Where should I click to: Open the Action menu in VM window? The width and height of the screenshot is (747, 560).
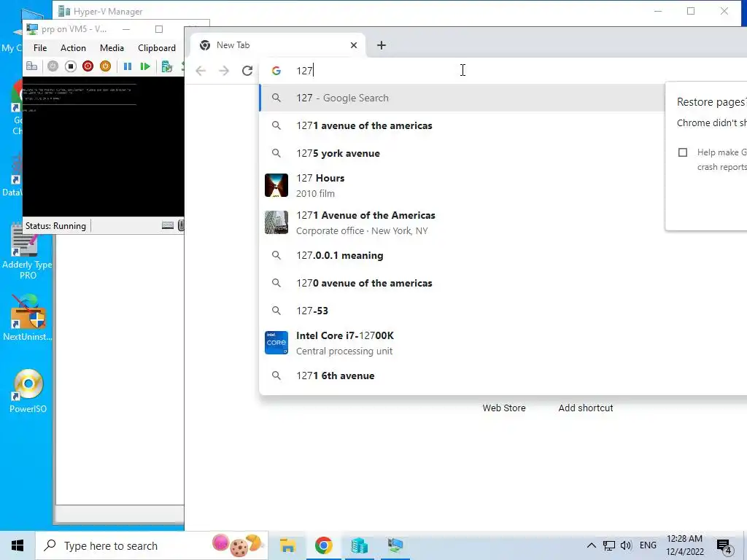[73, 47]
